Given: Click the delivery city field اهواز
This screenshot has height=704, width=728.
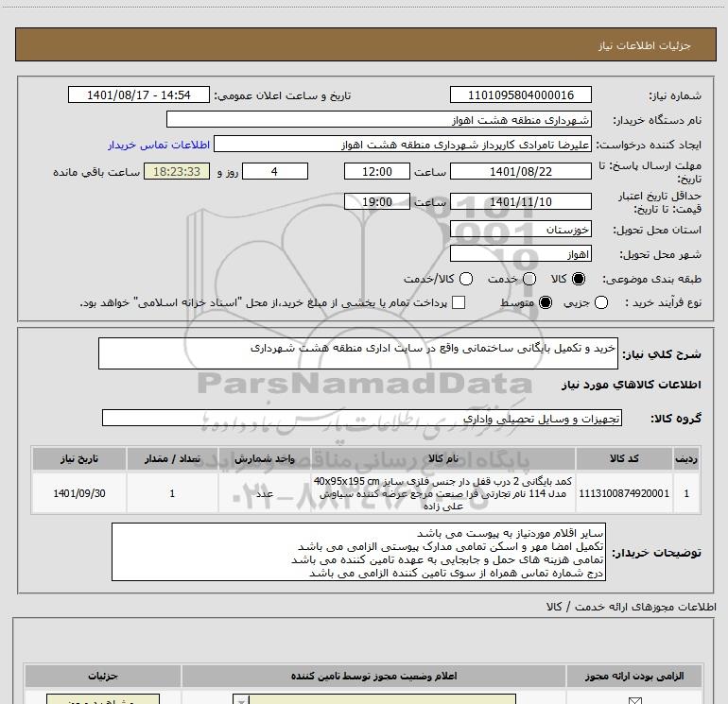Looking at the screenshot, I should click(x=520, y=254).
